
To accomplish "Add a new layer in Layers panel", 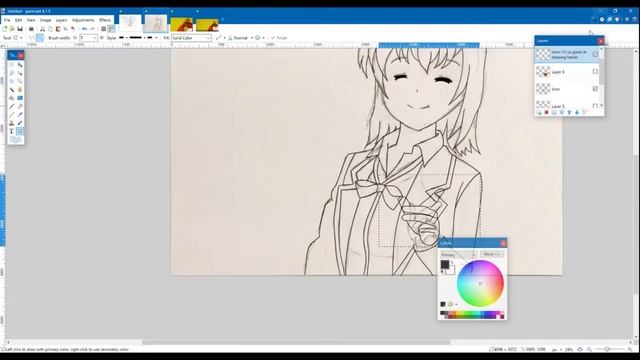I will [540, 112].
